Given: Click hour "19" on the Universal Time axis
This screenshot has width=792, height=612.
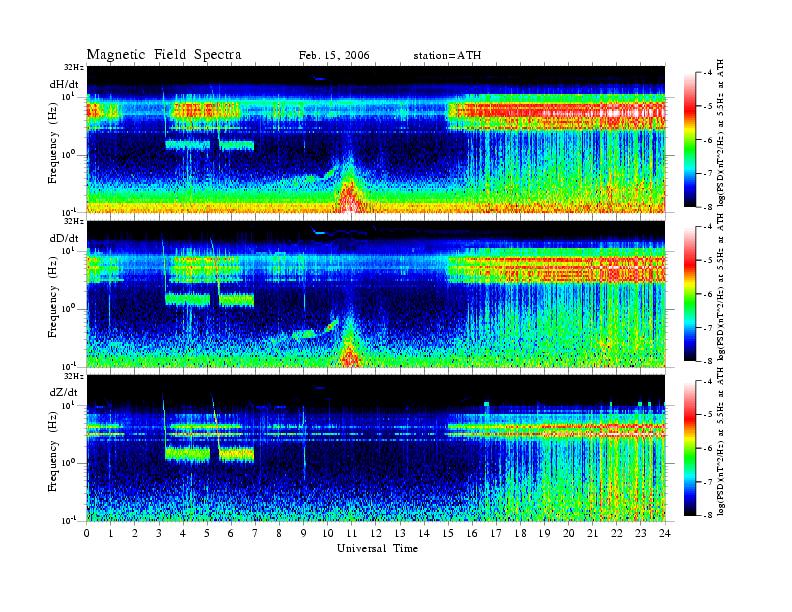Looking at the screenshot, I should [544, 533].
